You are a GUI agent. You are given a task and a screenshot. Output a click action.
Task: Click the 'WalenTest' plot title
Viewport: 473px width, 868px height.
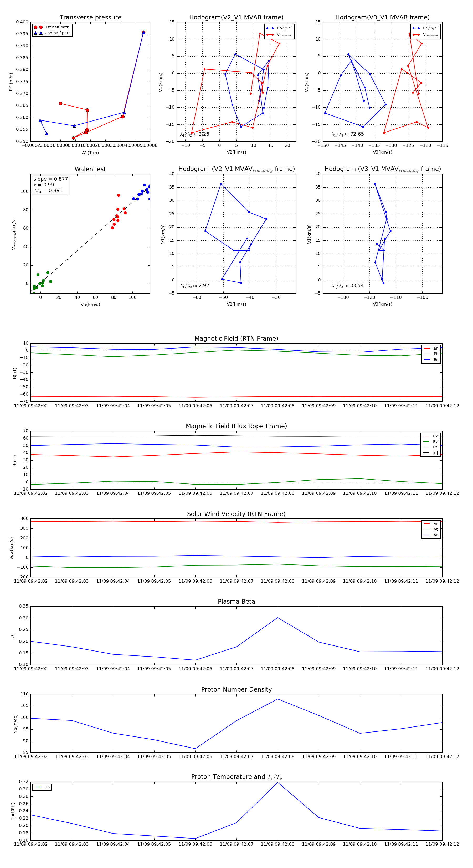(90, 169)
